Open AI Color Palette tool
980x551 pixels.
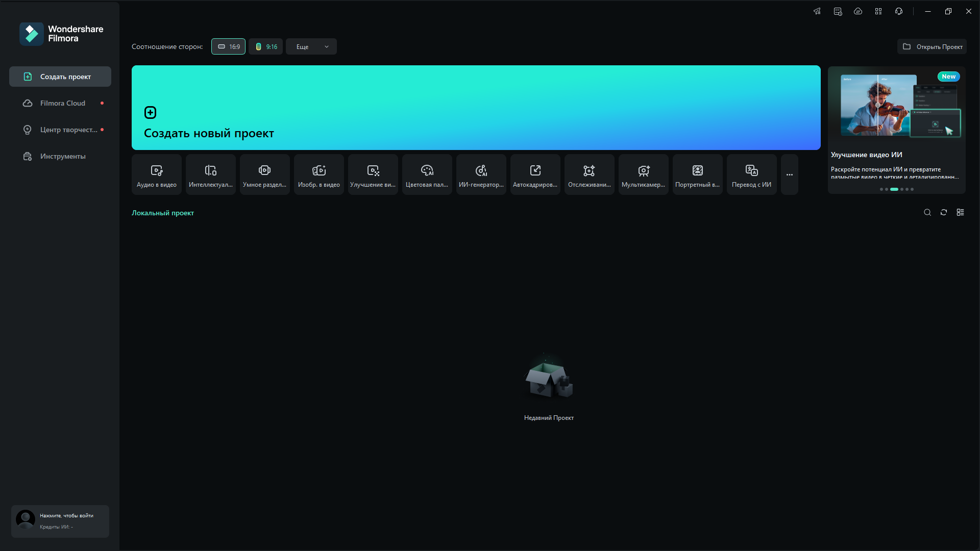pos(427,174)
